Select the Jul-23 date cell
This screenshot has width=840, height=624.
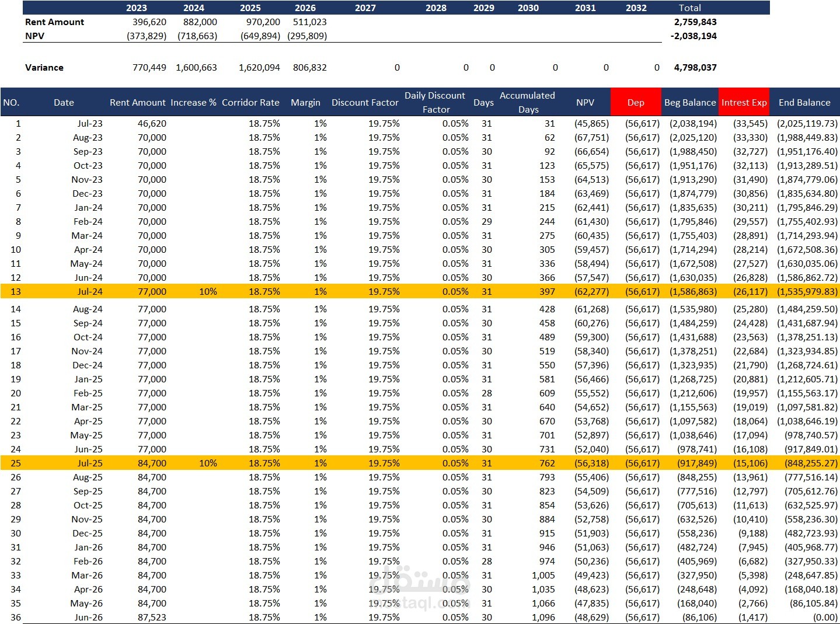click(90, 123)
